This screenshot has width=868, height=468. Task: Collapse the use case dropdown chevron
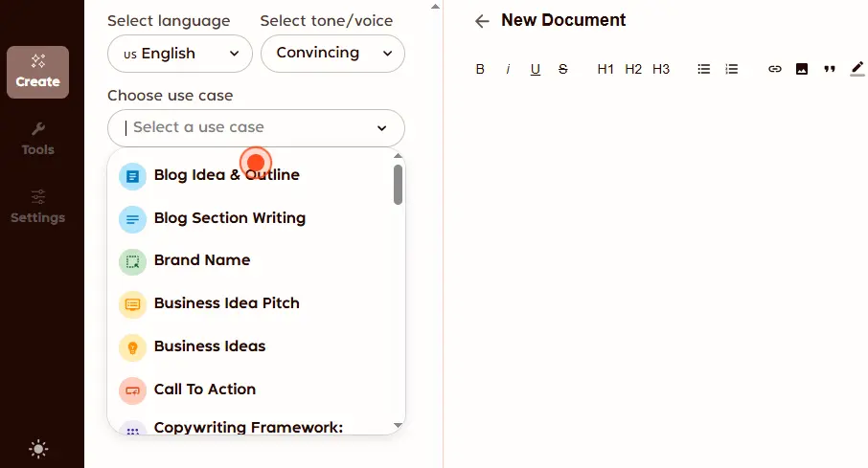tap(382, 128)
